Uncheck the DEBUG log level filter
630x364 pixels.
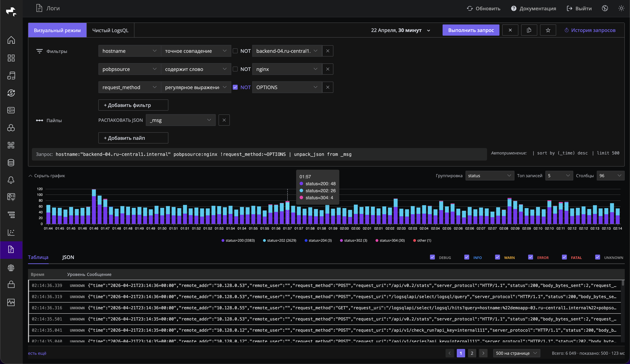pyautogui.click(x=432, y=257)
